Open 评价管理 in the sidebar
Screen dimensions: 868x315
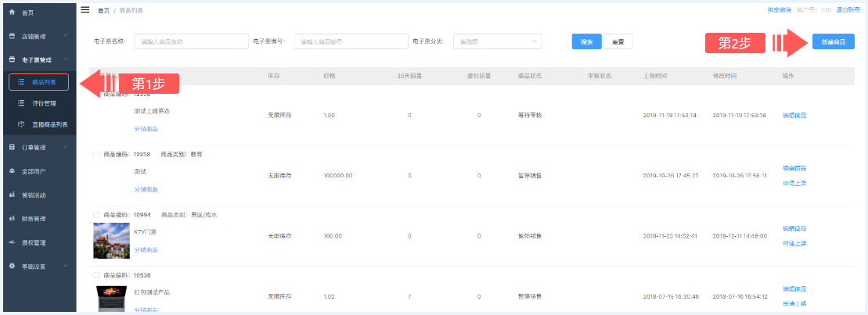[43, 102]
